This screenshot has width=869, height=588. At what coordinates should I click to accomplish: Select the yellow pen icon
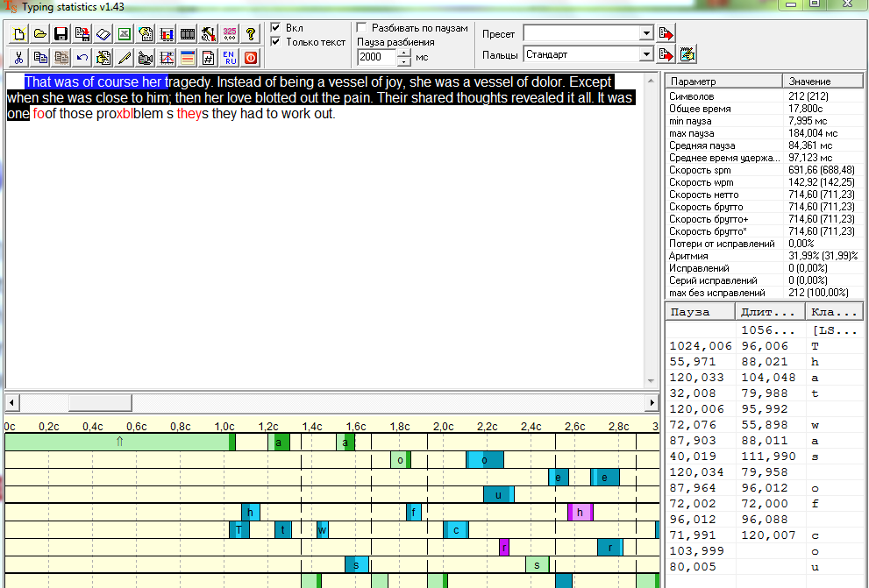click(125, 57)
